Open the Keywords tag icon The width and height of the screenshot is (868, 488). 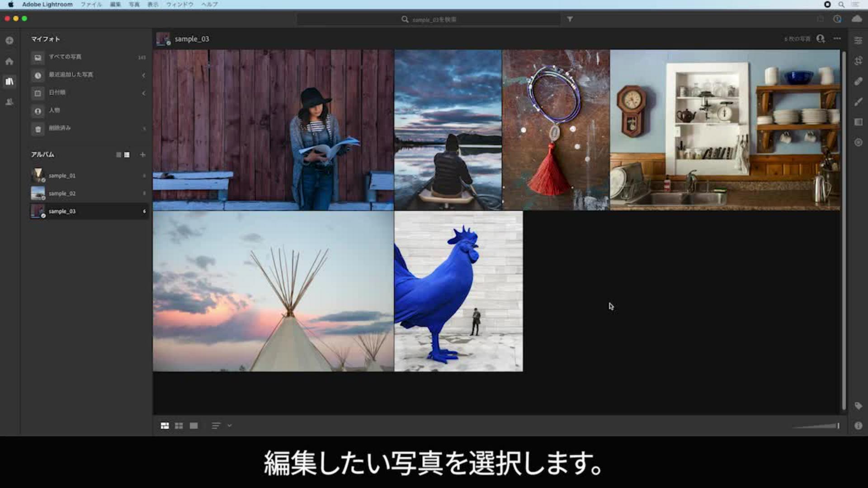coord(858,406)
